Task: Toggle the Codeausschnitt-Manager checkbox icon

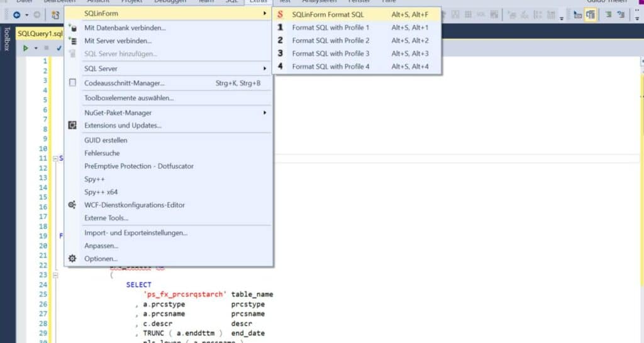Action: pos(73,83)
